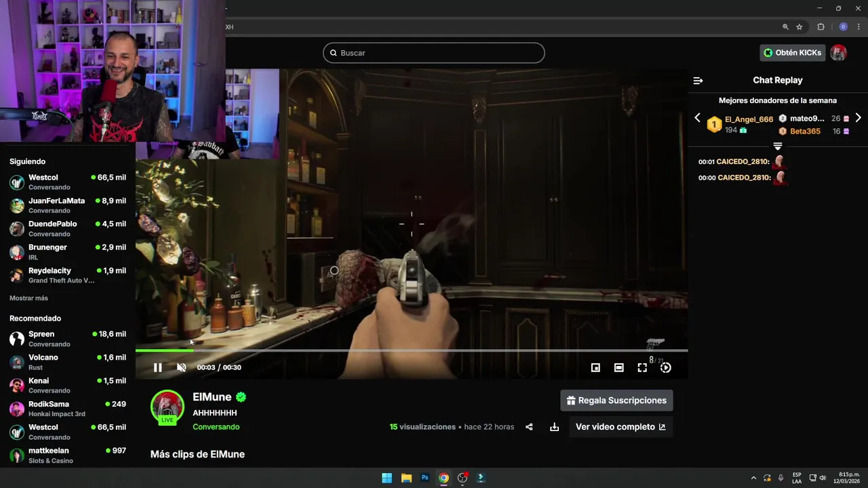Screen dimensions: 868x488
Task: Toggle theater mode icon in player
Action: pos(618,367)
